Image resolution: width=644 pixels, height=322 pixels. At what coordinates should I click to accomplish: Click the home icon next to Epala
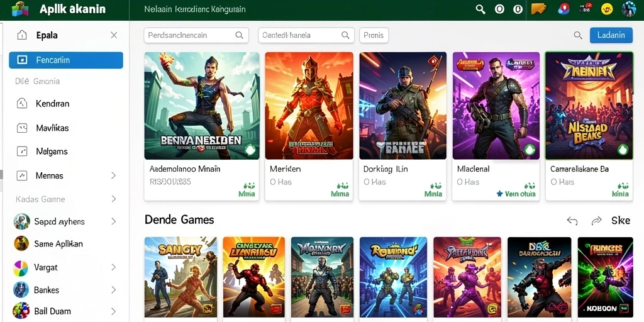tap(22, 35)
